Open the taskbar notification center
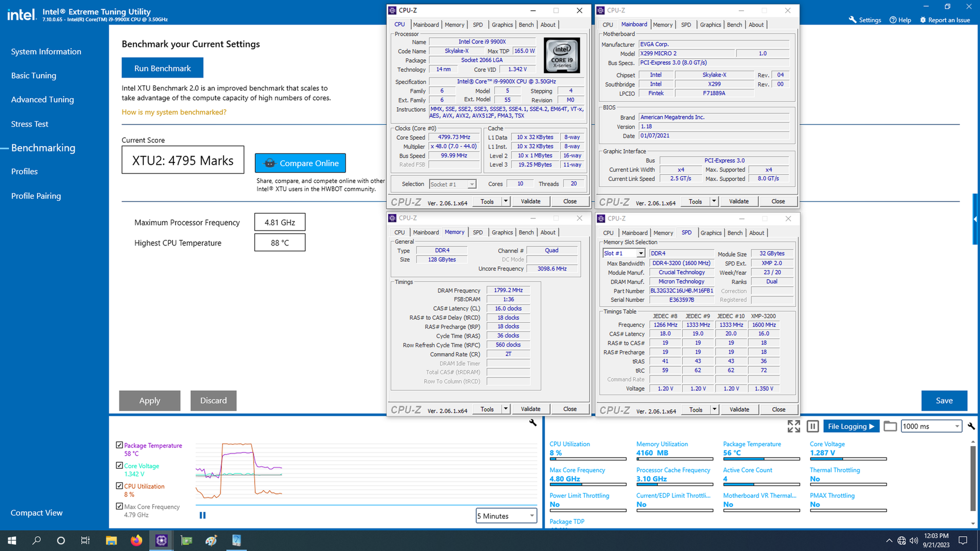This screenshot has height=551, width=980. point(963,540)
